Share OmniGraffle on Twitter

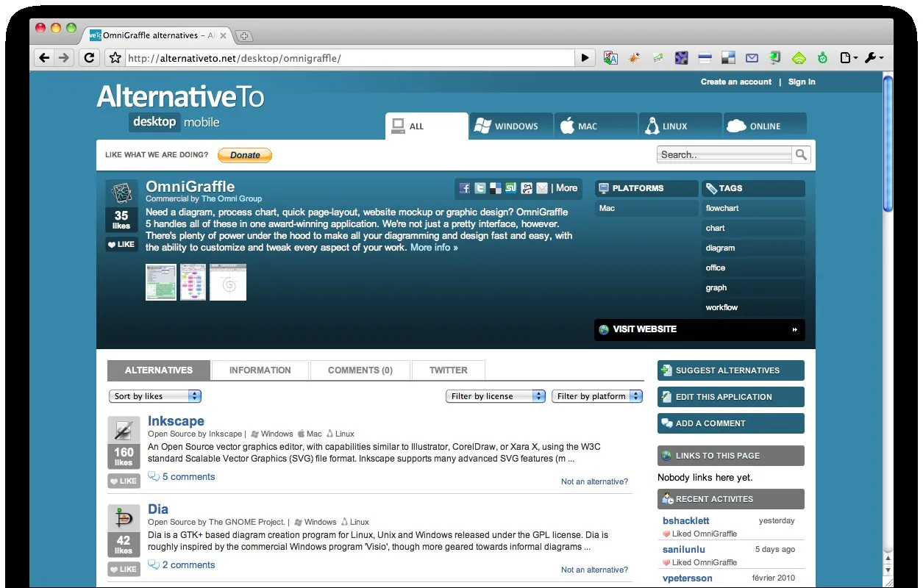[x=480, y=188]
